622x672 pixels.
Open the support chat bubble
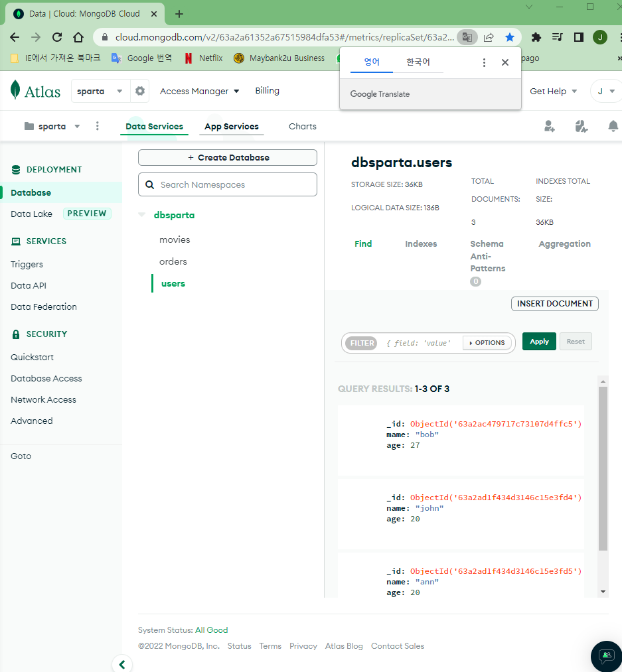tap(607, 655)
